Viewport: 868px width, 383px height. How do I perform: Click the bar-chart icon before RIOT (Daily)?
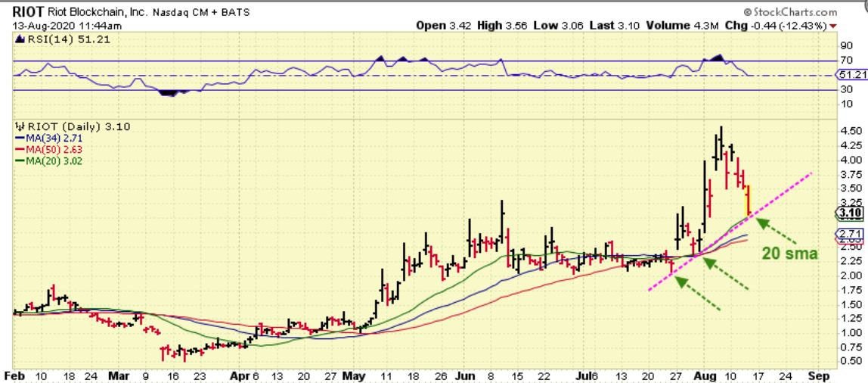coord(20,127)
